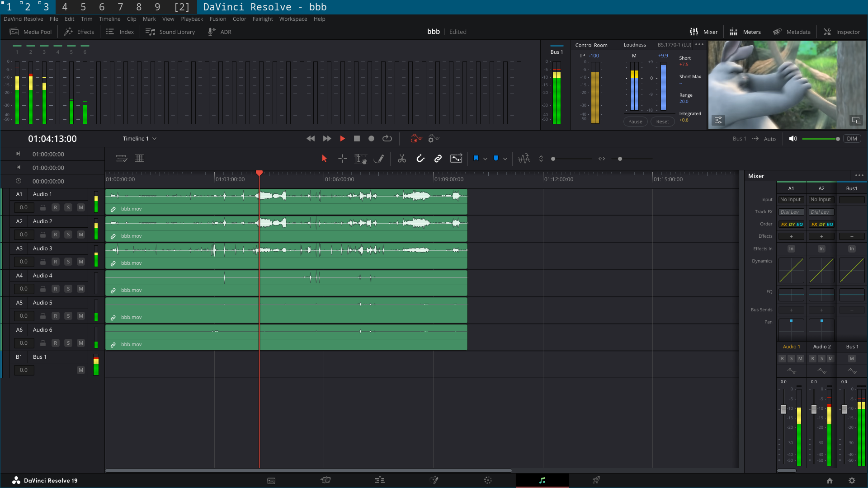Mute the Bus 1 track
The width and height of the screenshot is (868, 488).
81,370
